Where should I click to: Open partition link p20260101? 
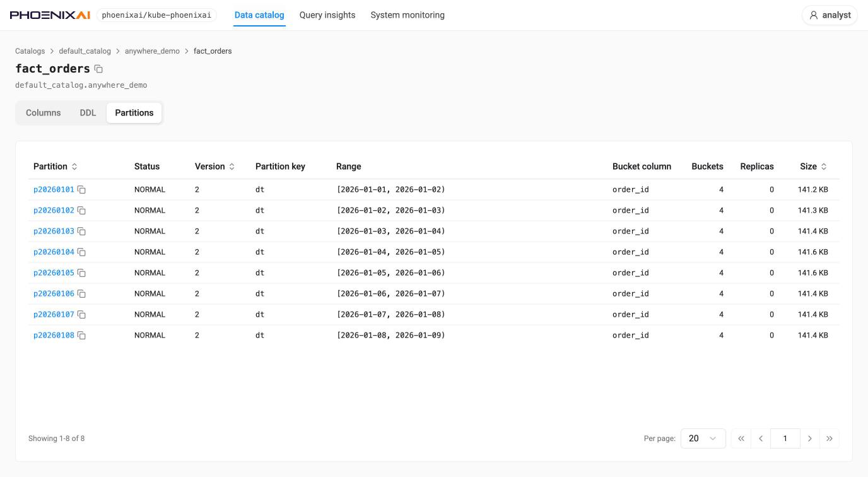pyautogui.click(x=54, y=190)
